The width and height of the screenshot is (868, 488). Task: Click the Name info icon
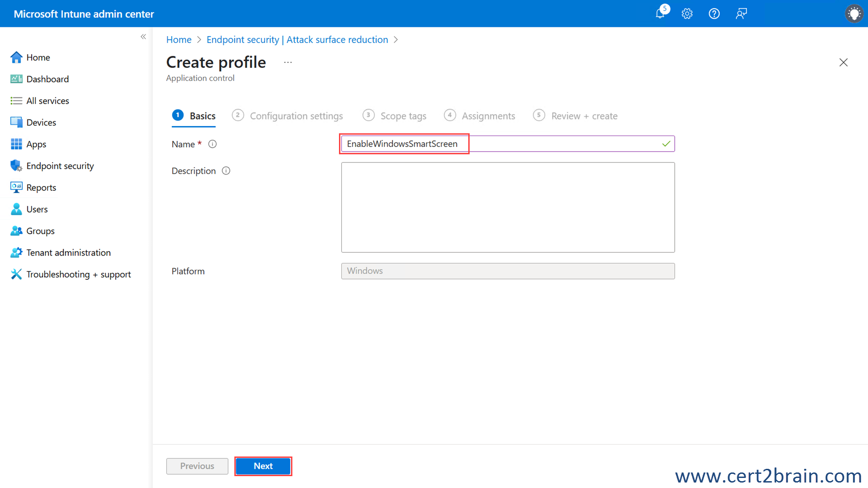point(212,144)
